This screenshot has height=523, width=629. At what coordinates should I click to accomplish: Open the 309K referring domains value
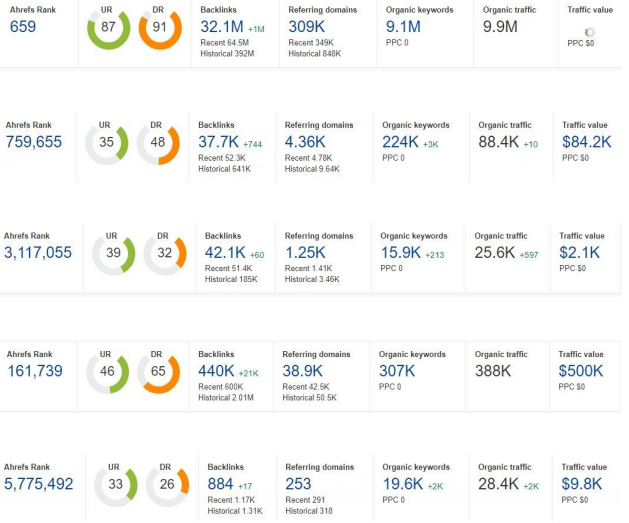[306, 27]
